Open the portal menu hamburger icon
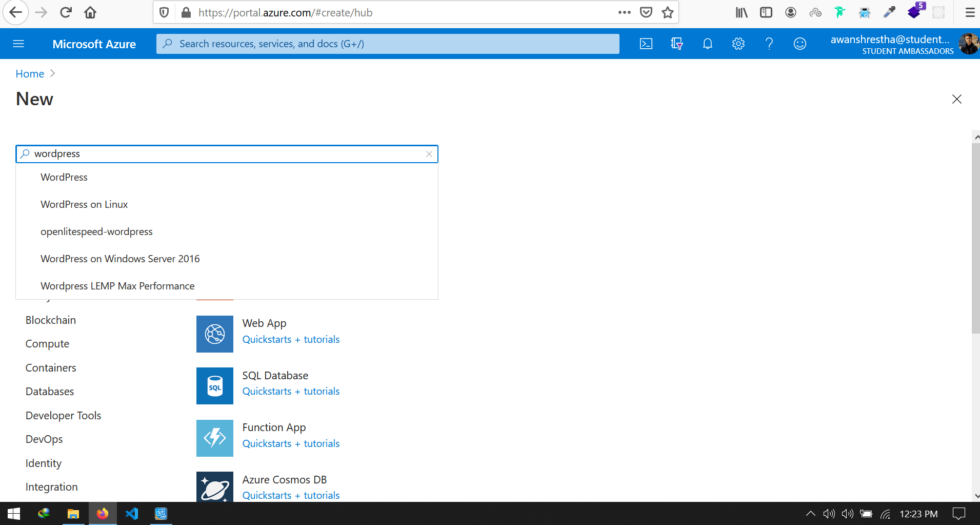This screenshot has width=980, height=525. [18, 44]
